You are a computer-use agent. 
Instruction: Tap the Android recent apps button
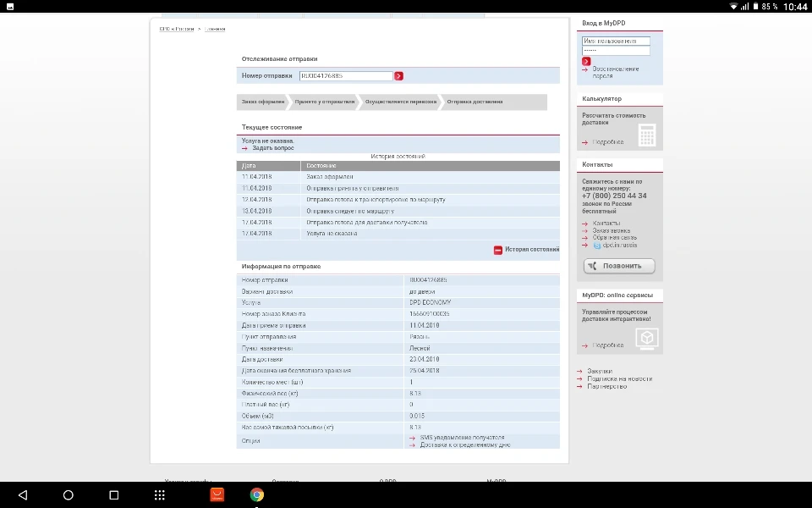pyautogui.click(x=114, y=495)
